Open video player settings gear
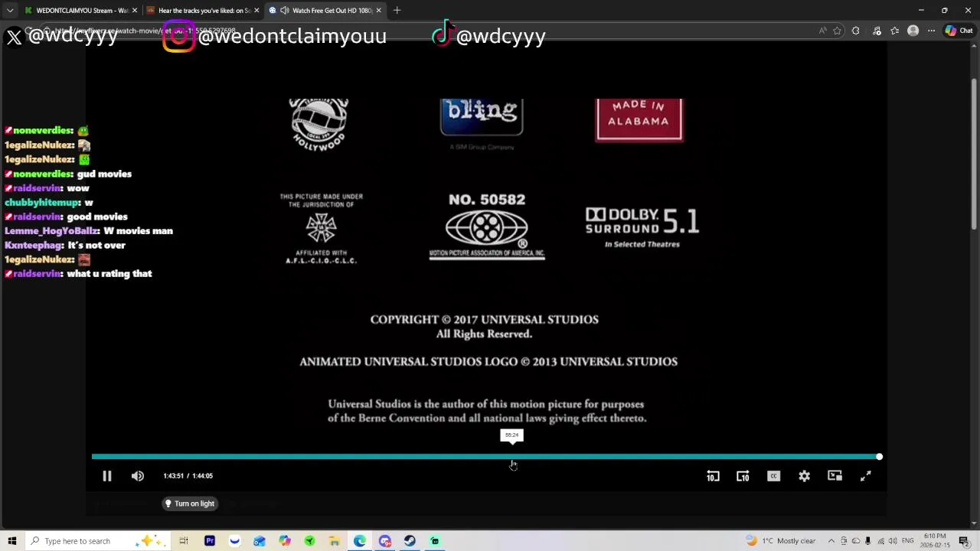This screenshot has width=980, height=551. point(804,476)
